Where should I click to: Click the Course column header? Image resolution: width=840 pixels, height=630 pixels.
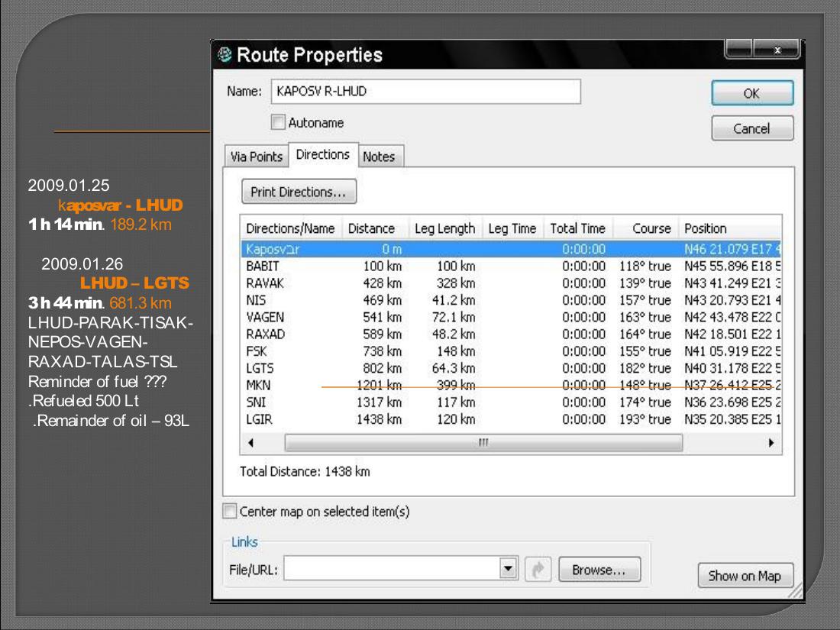point(646,229)
